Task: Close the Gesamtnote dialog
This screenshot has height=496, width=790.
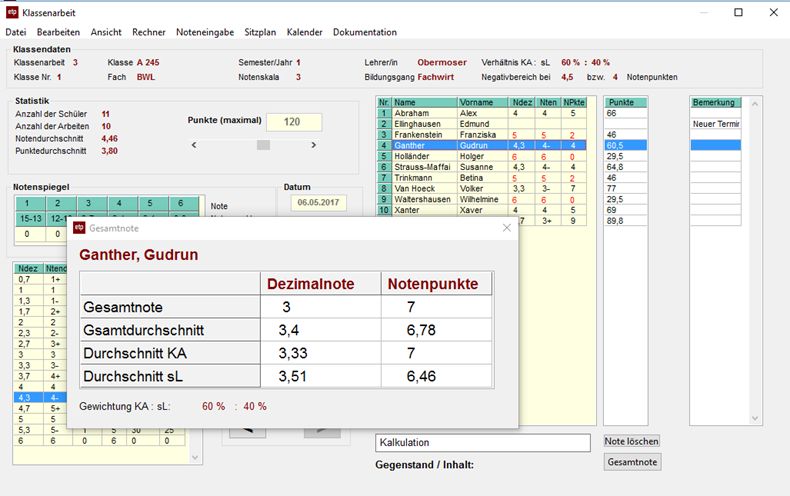Action: pyautogui.click(x=506, y=228)
